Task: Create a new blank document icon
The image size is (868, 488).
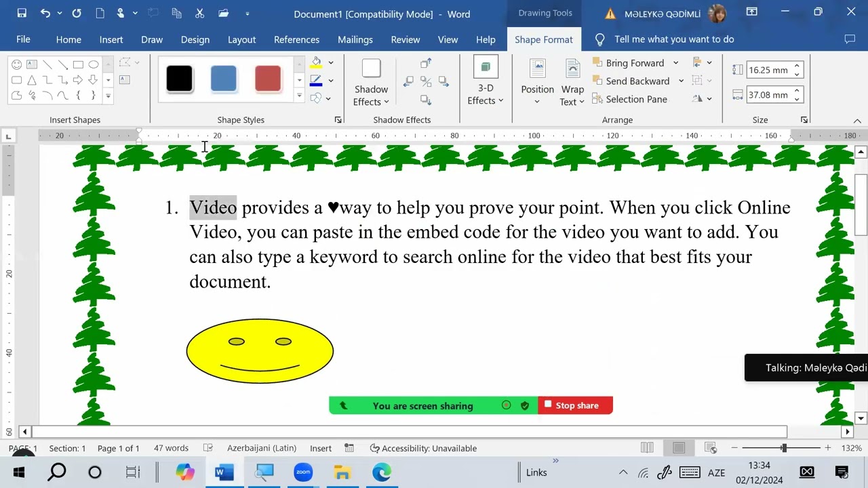Action: [x=100, y=13]
